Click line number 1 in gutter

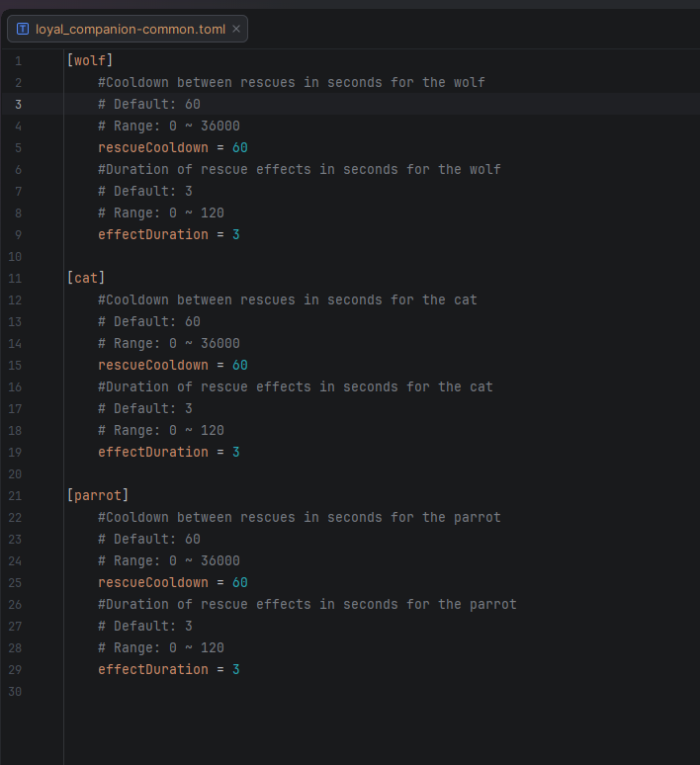tap(18, 61)
